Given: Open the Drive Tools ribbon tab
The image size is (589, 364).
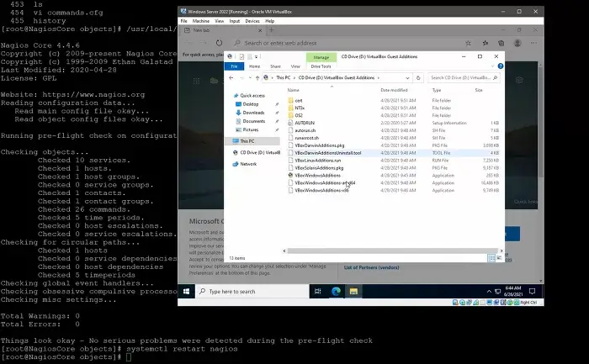Looking at the screenshot, I should (x=322, y=66).
